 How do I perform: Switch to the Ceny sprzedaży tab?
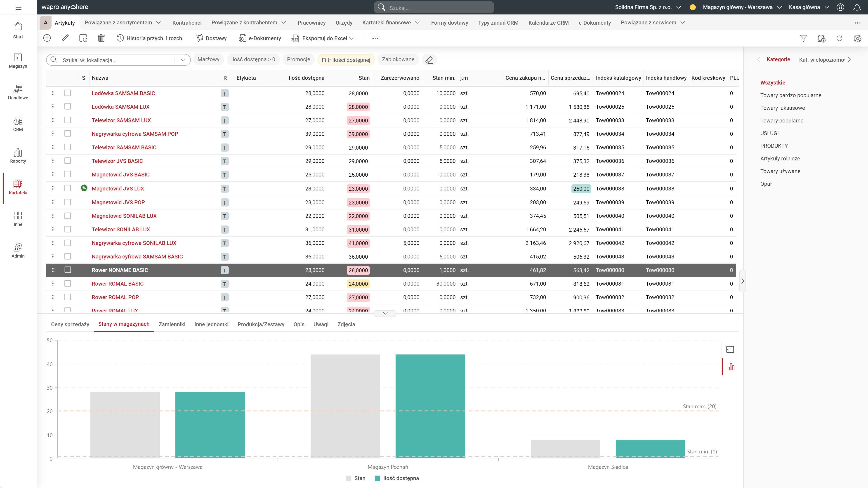click(x=70, y=324)
